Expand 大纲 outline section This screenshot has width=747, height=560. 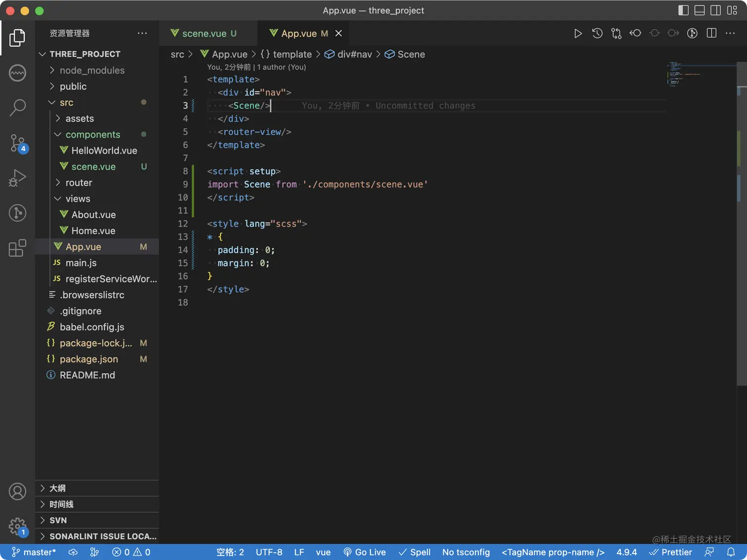97,488
